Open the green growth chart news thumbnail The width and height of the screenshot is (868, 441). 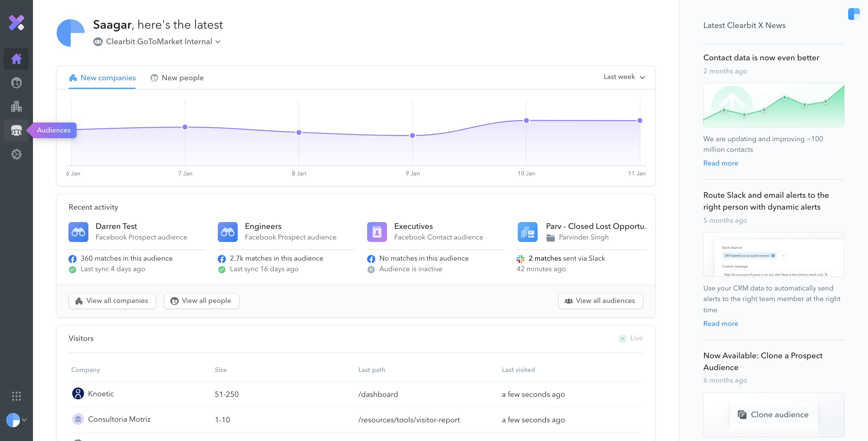773,105
